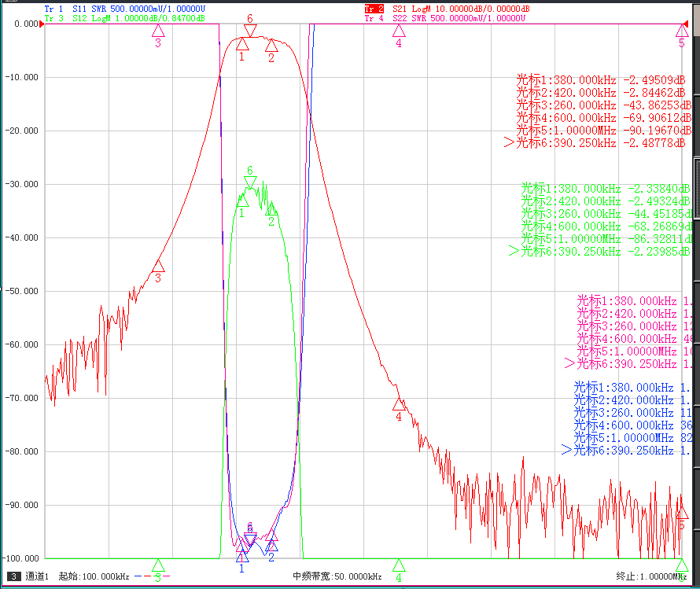The width and height of the screenshot is (700, 589).
Task: Click green readout 光标5 1.00000MHz -86.32811
Action: tap(606, 239)
